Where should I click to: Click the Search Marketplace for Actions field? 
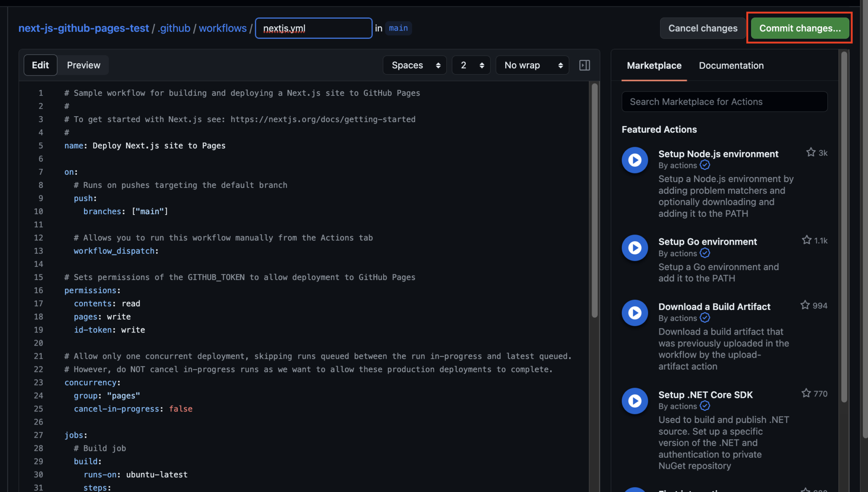click(x=724, y=101)
